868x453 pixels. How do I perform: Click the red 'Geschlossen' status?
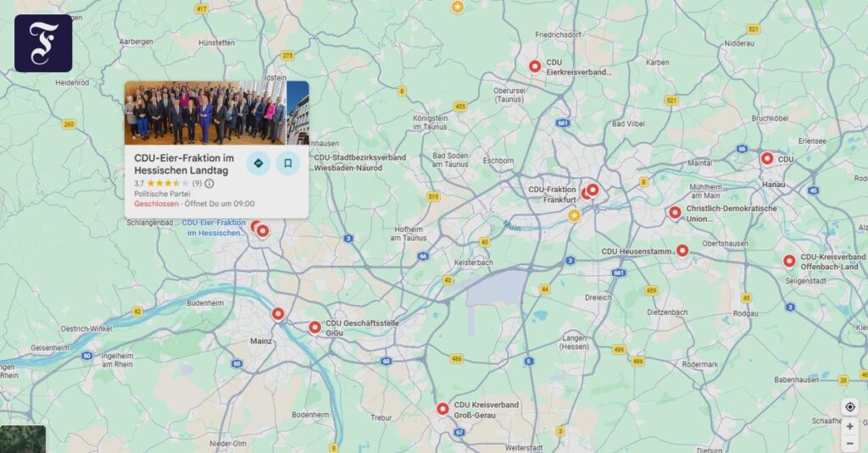157,203
